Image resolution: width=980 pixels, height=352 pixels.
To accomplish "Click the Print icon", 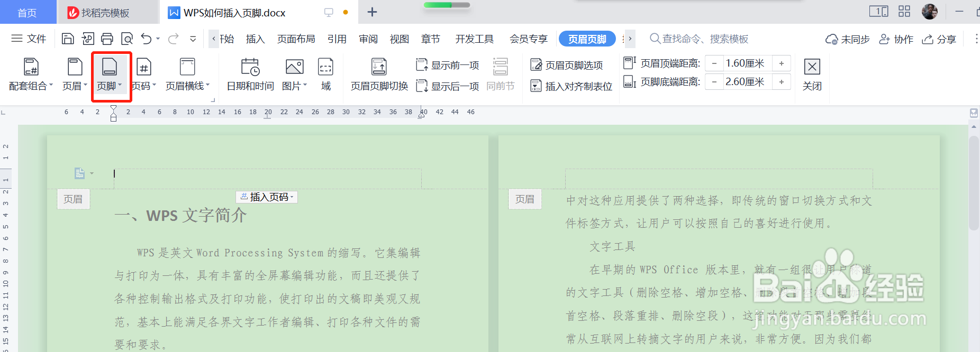I will coord(107,39).
